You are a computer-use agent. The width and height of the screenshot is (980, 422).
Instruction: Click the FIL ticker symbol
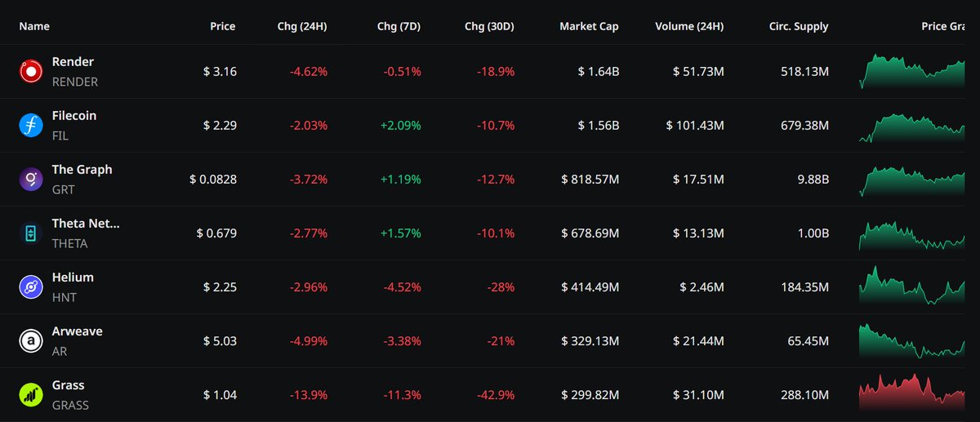coord(60,135)
